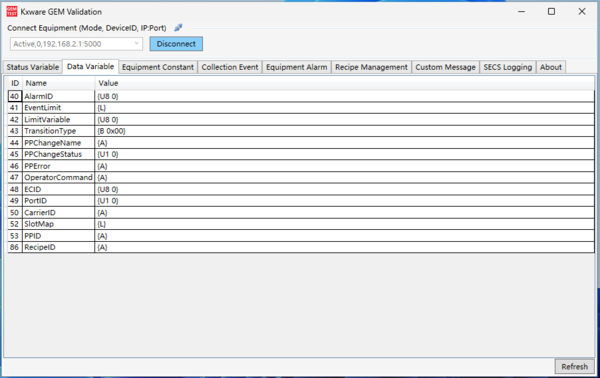Switch to the Status Variable tab

tap(33, 67)
